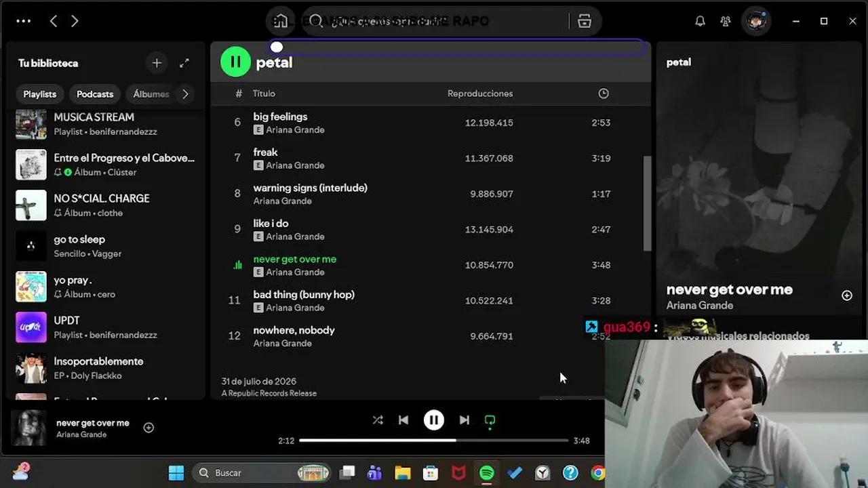Click the Reproducciones column header

tap(480, 94)
